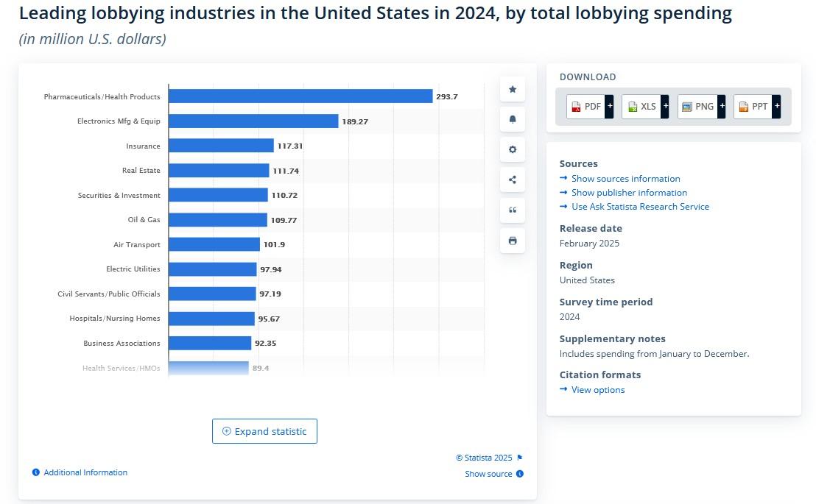The width and height of the screenshot is (816, 504).
Task: Download the statistic as PPT
Action: [756, 107]
